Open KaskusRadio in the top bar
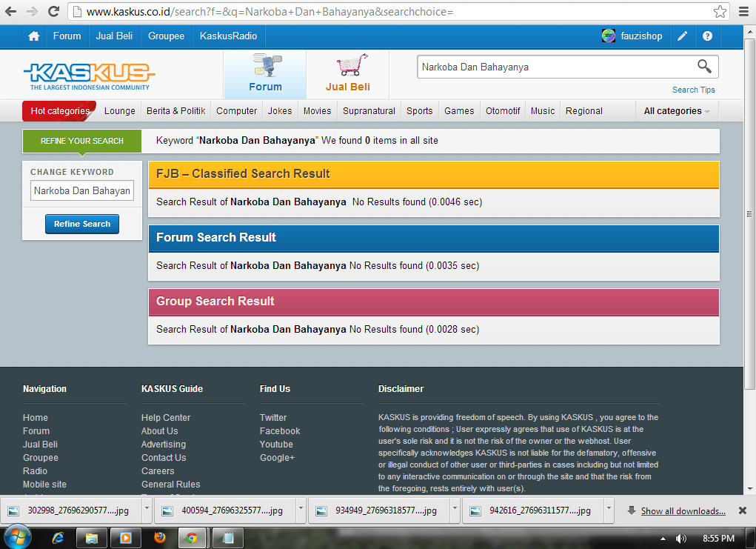The height and width of the screenshot is (549, 756). coord(229,36)
